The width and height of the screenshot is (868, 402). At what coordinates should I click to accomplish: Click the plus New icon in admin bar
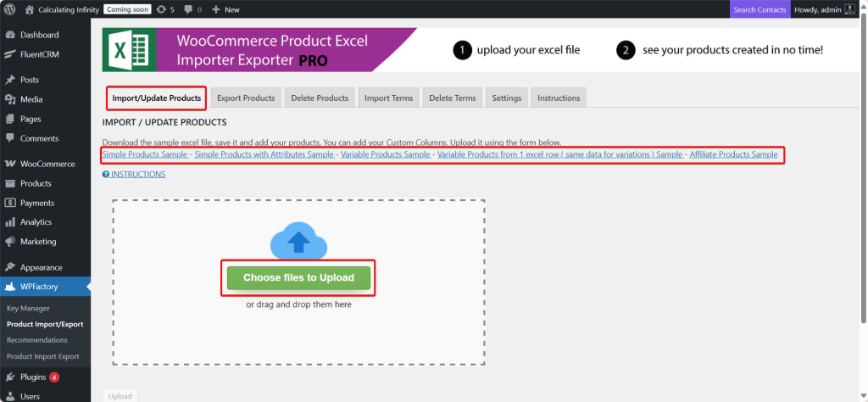[216, 9]
